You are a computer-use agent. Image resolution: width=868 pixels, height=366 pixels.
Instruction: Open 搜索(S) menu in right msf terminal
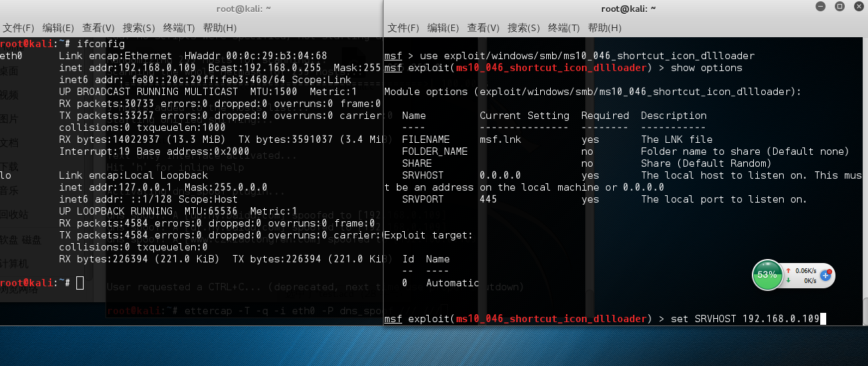click(x=524, y=28)
